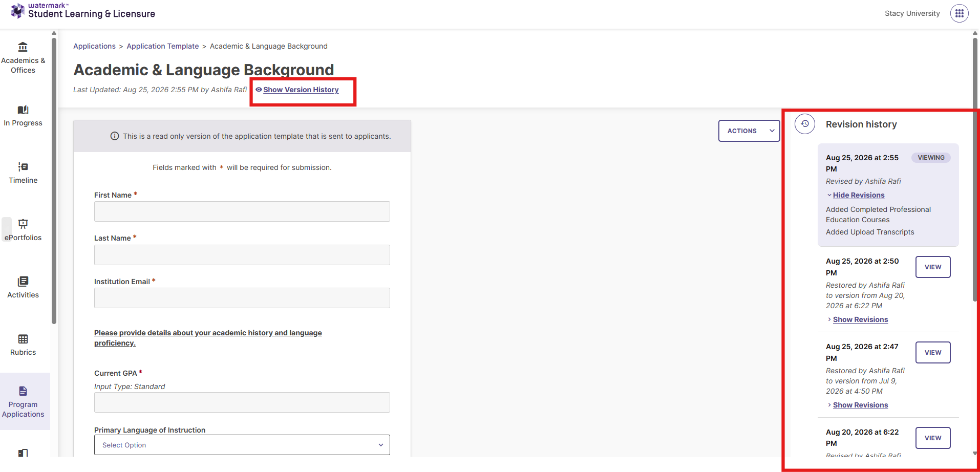View the Aug 20 6:22 PM version
Screen dimensions: 980x472
point(933,438)
